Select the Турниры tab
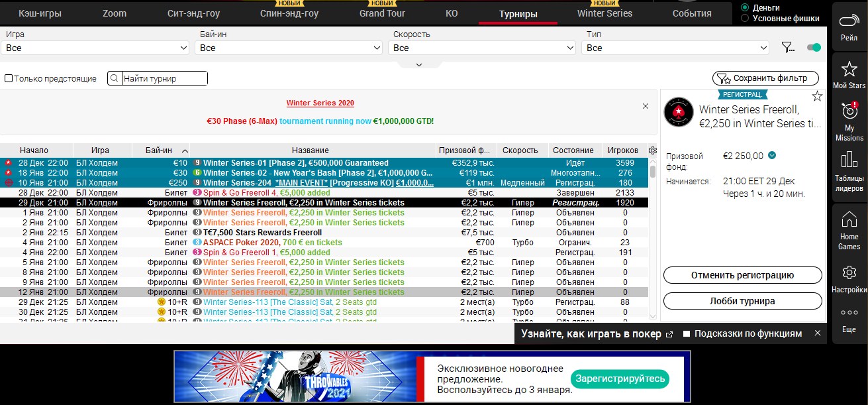This screenshot has width=868, height=405. coord(518,14)
